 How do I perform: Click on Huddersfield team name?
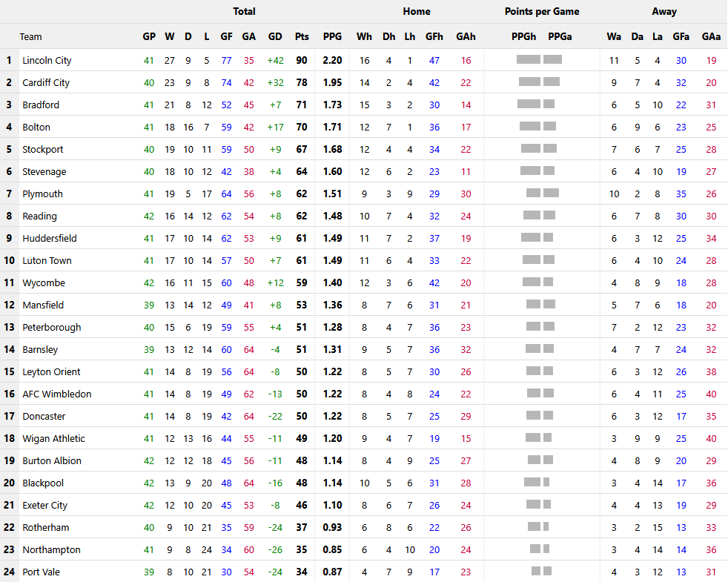(x=49, y=238)
